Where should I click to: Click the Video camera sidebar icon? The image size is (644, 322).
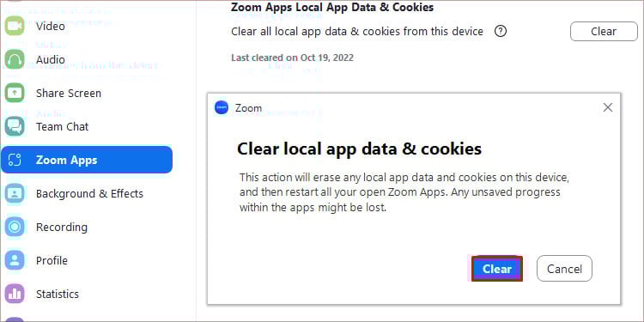15,26
